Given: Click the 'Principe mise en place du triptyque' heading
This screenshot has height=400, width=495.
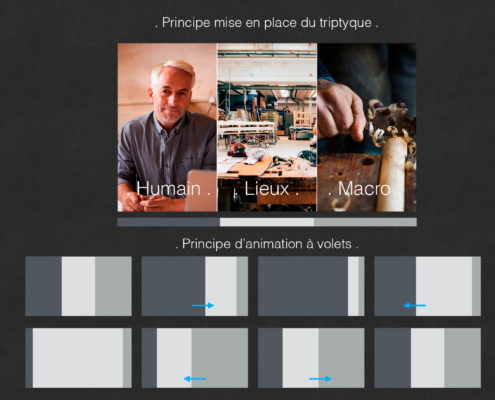Looking at the screenshot, I should coord(267,23).
